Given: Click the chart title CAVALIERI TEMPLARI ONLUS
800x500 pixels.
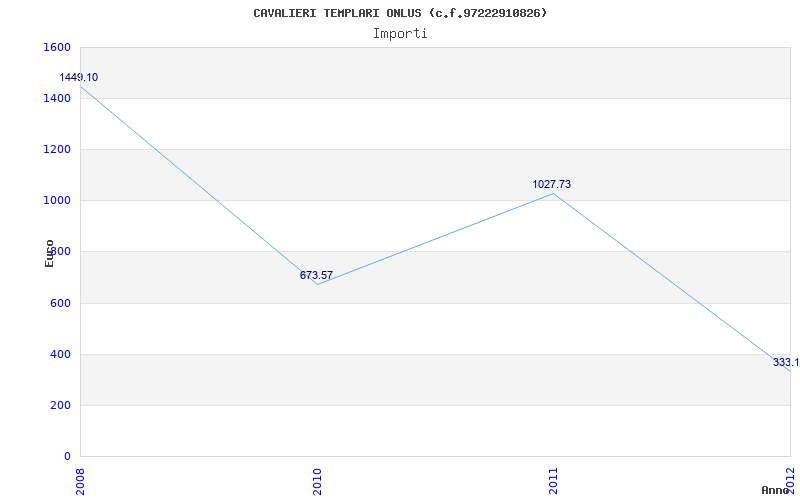Looking at the screenshot, I should 400,13.
